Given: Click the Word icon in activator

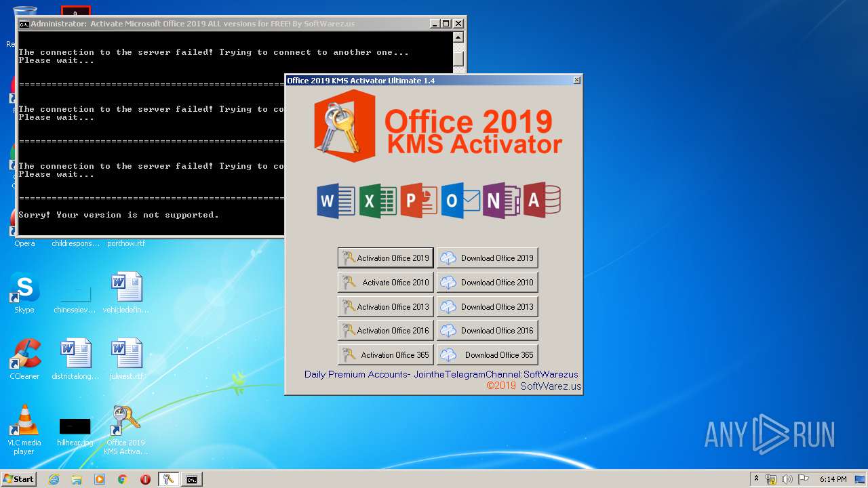Looking at the screenshot, I should (336, 201).
